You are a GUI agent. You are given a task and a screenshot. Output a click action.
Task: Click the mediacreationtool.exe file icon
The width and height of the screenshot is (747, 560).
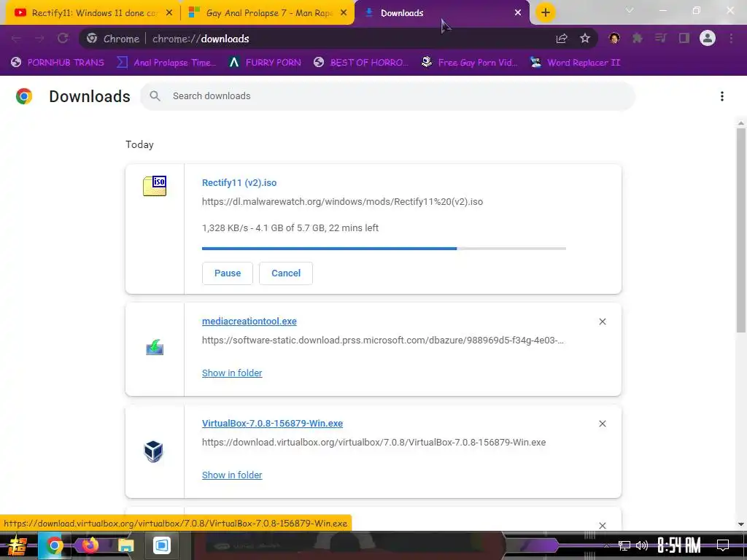click(155, 347)
